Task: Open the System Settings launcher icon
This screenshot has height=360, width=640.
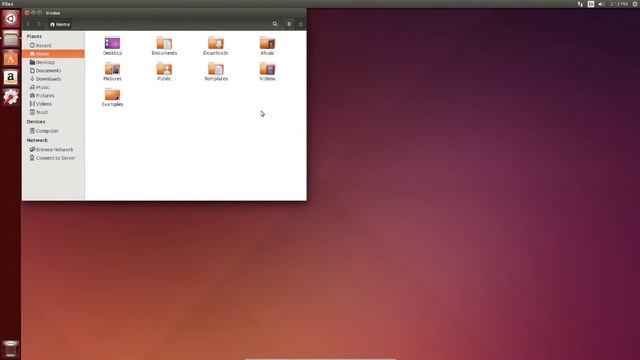Action: tap(11, 97)
